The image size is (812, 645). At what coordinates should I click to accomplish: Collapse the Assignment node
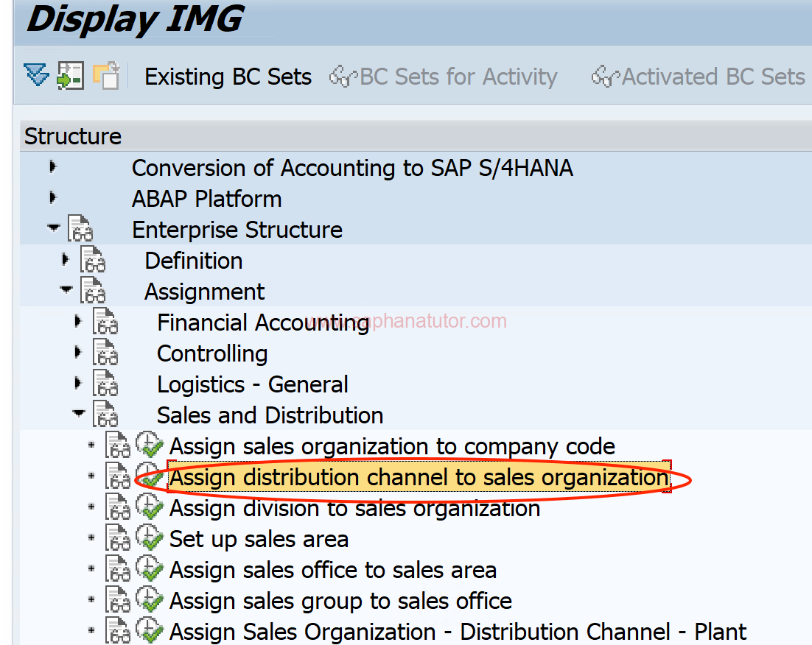click(66, 289)
